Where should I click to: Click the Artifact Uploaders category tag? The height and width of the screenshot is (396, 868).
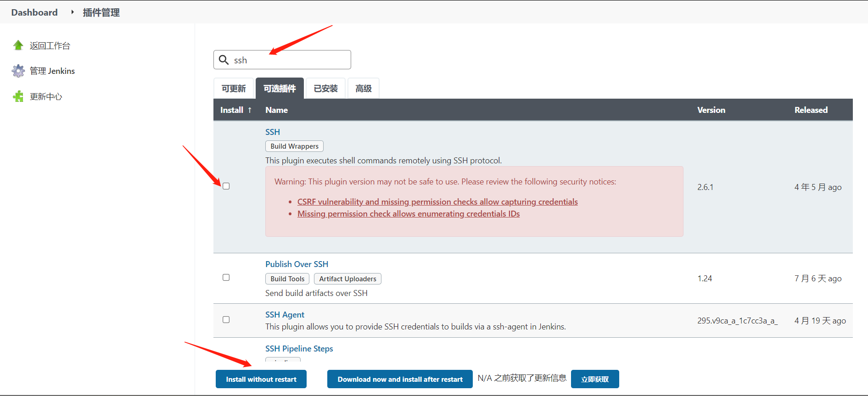[x=347, y=279]
